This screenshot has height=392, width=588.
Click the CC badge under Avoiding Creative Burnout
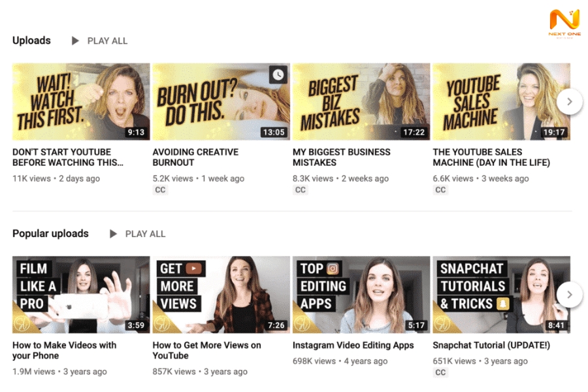pos(160,190)
